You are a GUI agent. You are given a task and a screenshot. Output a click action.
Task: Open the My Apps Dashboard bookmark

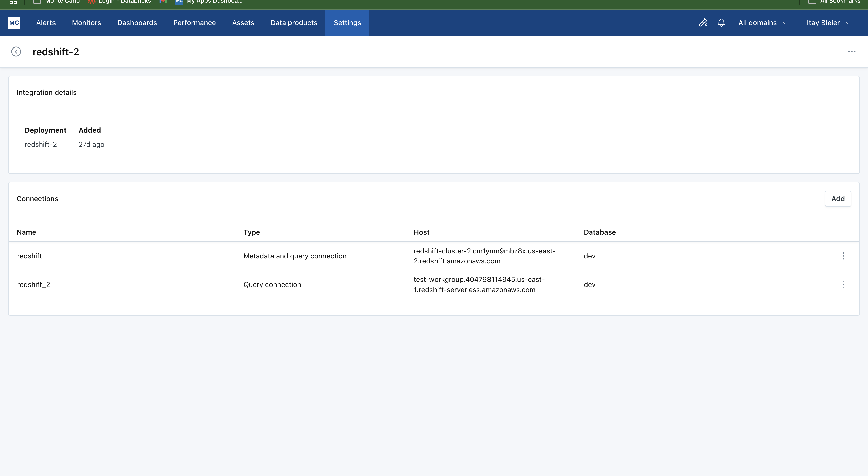209,2
